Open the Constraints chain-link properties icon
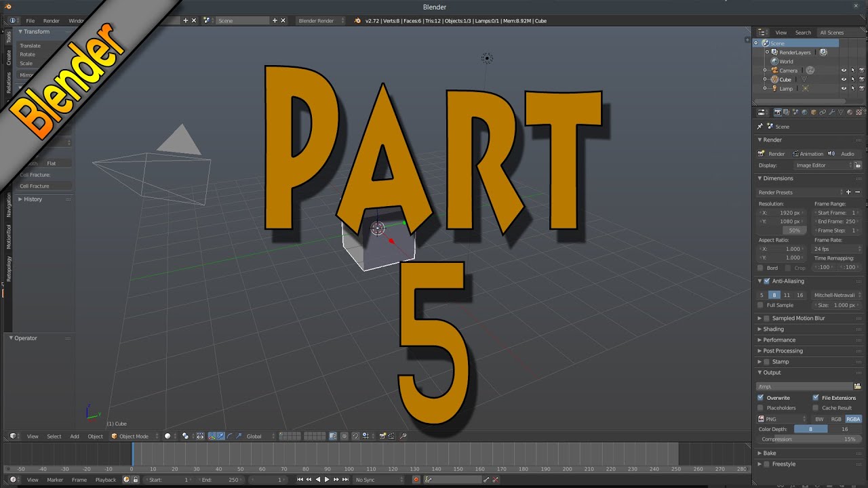 [822, 113]
